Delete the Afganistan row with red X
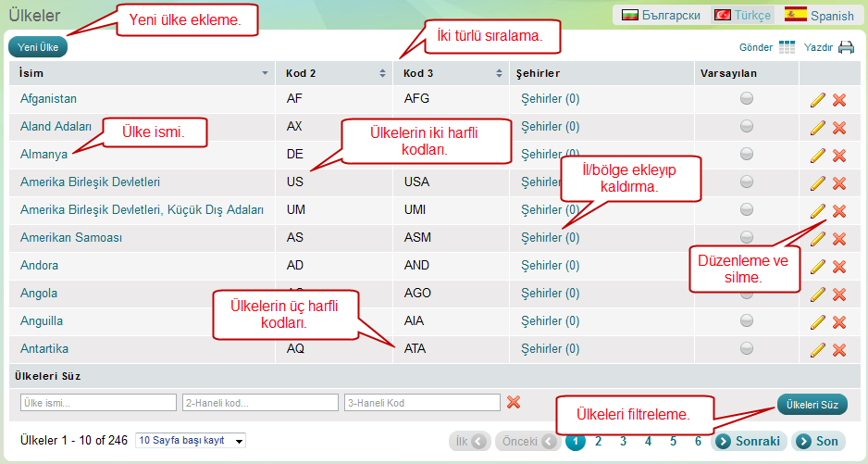 coord(839,100)
